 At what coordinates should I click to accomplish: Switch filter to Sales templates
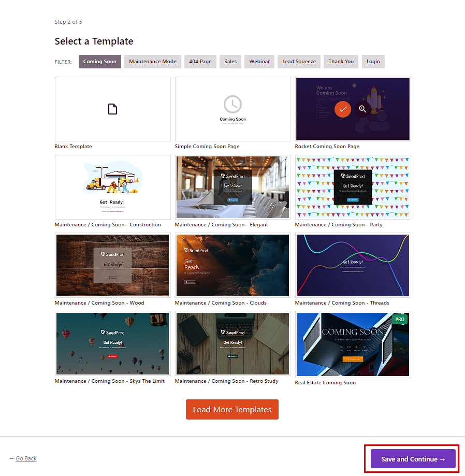point(230,62)
